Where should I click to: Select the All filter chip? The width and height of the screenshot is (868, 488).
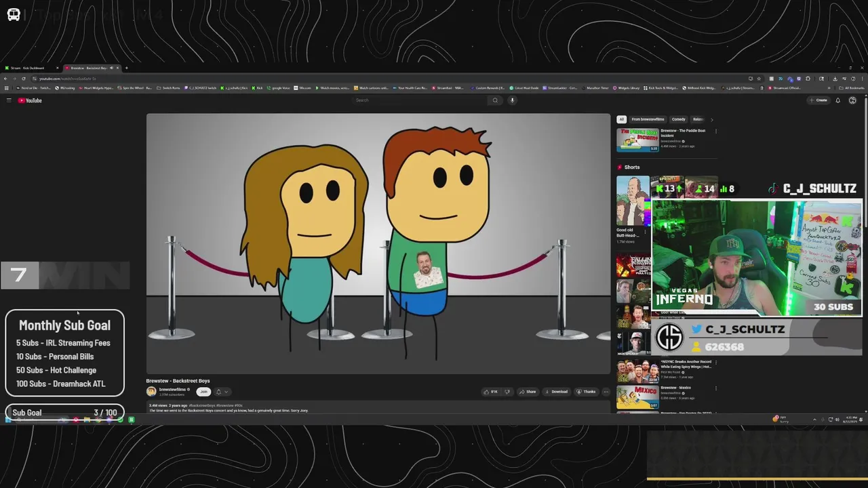pos(621,119)
